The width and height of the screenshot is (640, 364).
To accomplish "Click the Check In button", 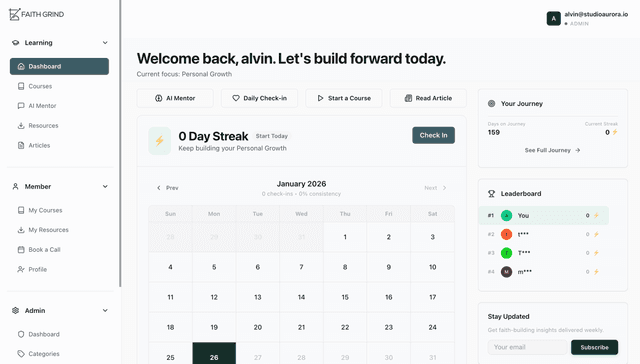I will [x=433, y=135].
